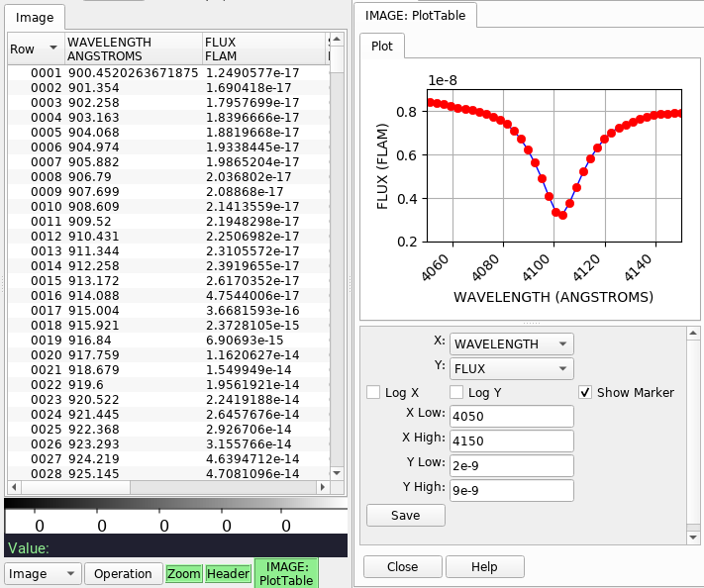This screenshot has height=588, width=704.
Task: Uncheck the Show Marker checkbox
Action: coord(585,392)
